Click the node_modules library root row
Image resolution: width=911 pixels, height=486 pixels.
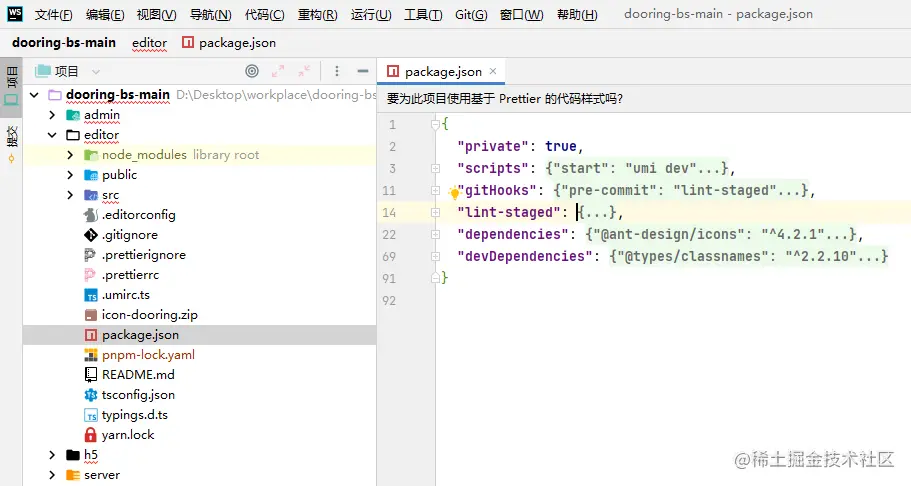tap(199, 155)
